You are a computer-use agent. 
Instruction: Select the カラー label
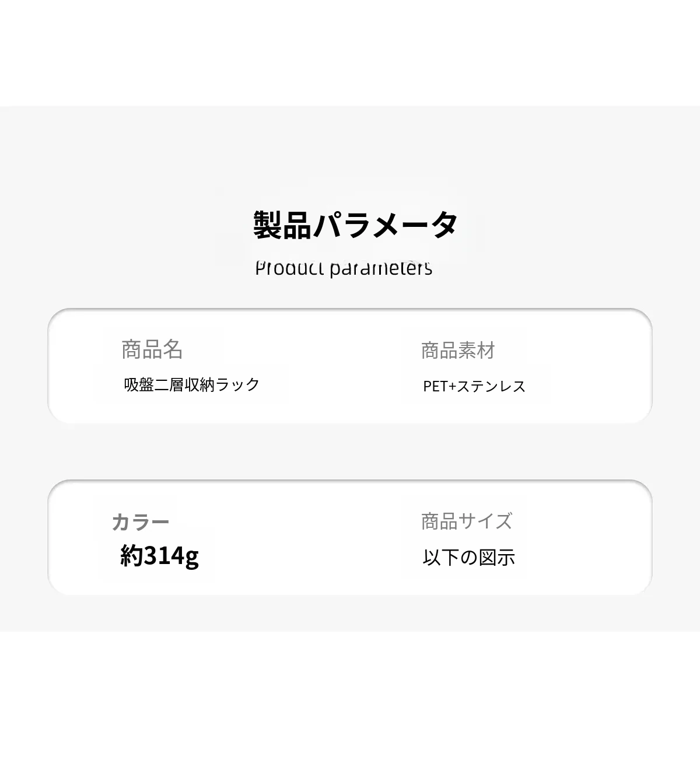[141, 522]
